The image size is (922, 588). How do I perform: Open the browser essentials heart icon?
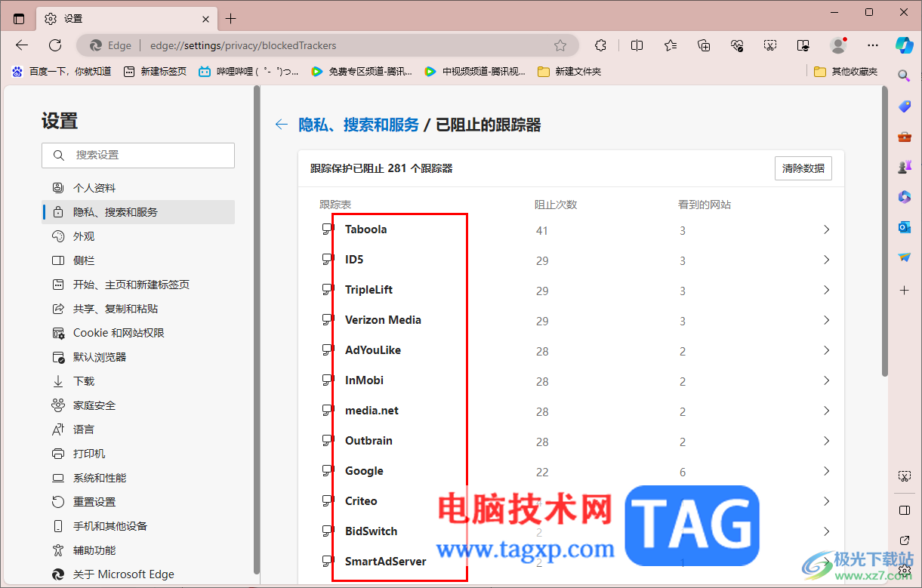coord(738,45)
